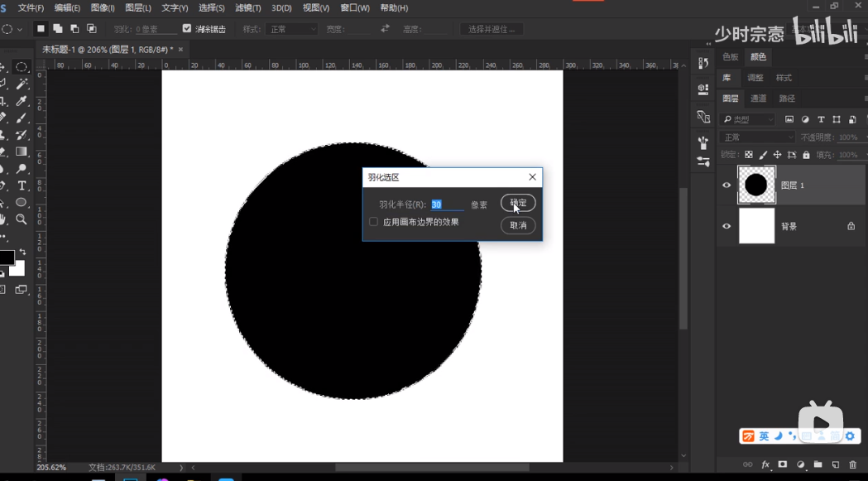The width and height of the screenshot is (868, 481).
Task: Select the Eyedropper tool
Action: 22,101
